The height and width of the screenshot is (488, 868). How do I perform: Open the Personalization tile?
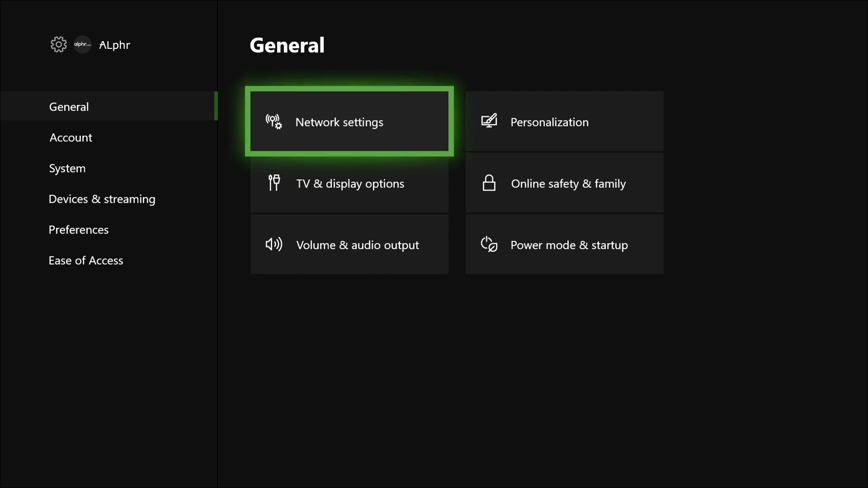click(564, 122)
